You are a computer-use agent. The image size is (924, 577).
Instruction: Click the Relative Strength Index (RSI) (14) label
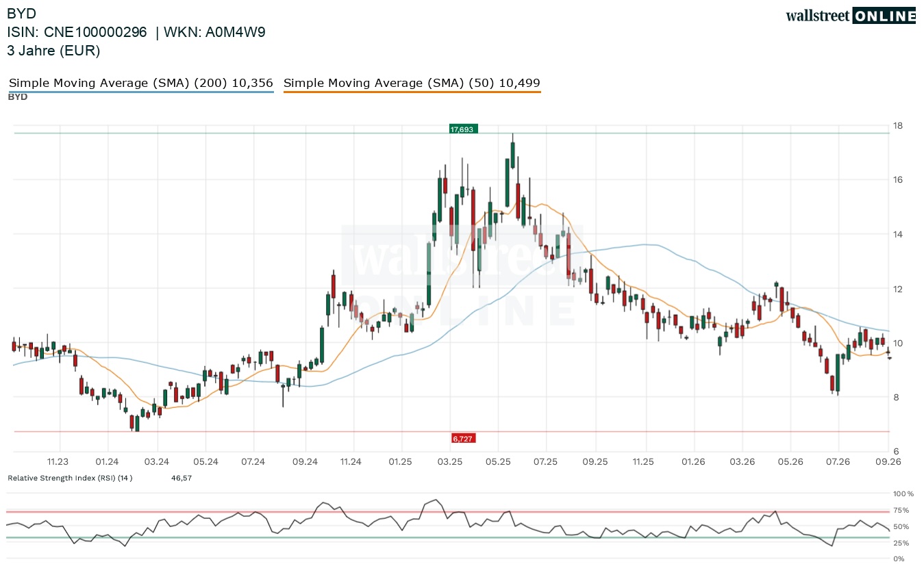[70, 478]
